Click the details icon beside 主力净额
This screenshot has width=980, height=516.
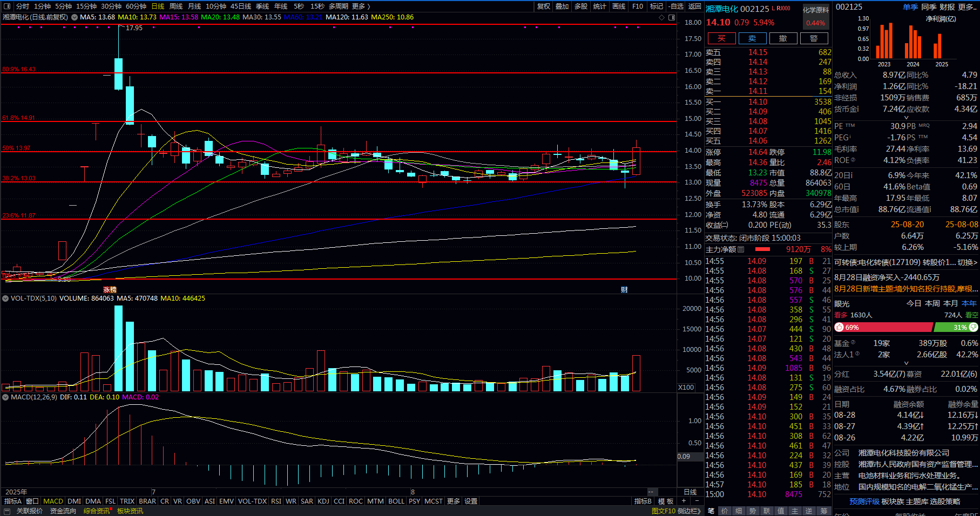click(741, 249)
